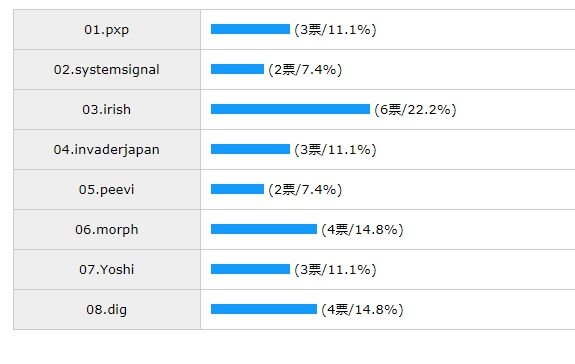
Task: Click the 06.morph vote bar
Action: (264, 229)
